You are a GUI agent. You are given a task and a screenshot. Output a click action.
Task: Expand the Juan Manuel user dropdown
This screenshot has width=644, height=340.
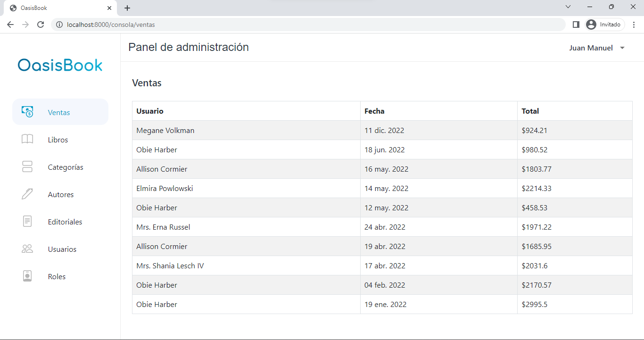click(597, 48)
